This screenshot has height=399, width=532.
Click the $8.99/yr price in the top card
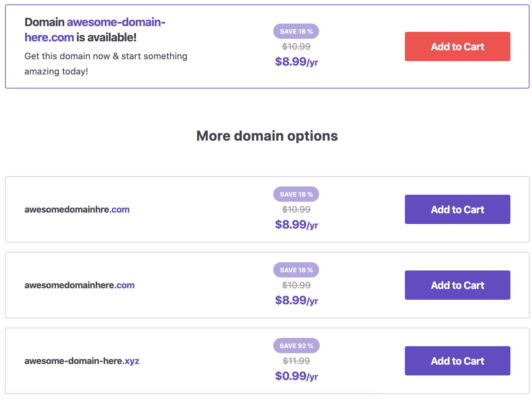(x=296, y=62)
